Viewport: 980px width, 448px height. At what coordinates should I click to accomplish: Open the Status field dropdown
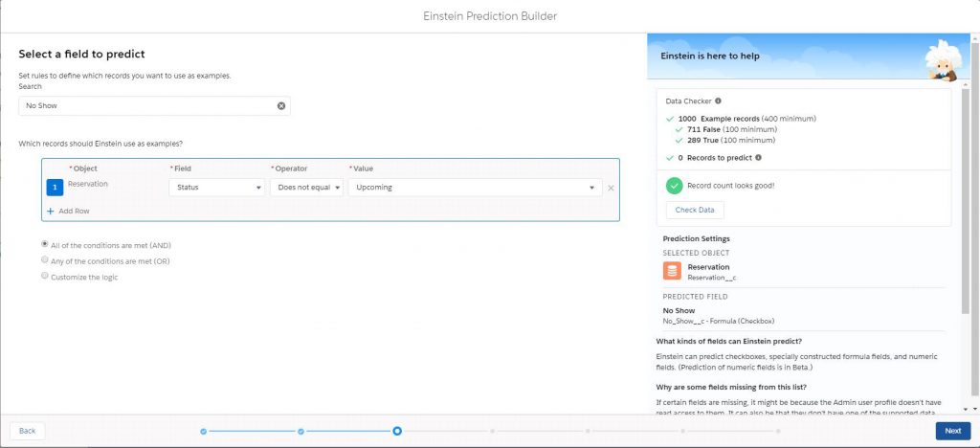coord(217,188)
